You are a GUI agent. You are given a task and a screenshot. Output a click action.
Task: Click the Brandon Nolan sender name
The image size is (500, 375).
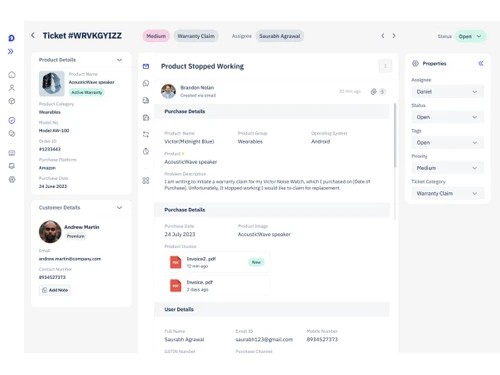[197, 88]
